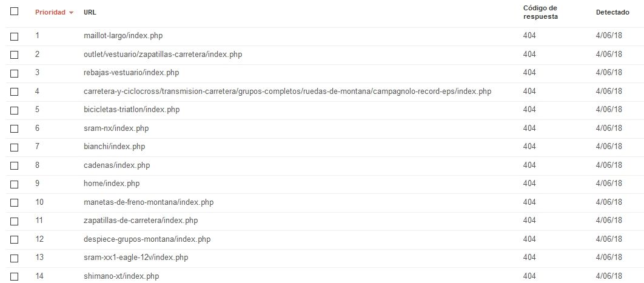Sort by the Prioridad column header
The image size is (644, 283).
pos(50,12)
